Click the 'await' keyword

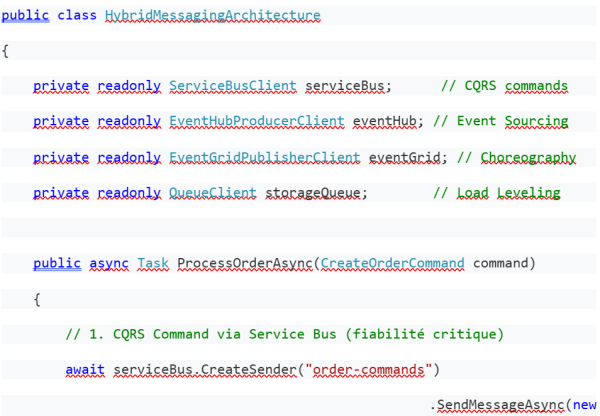[85, 370]
